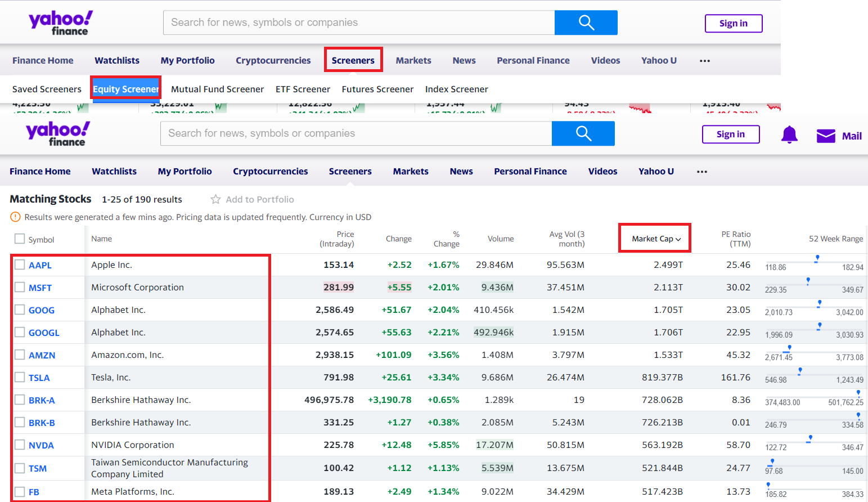
Task: Check the FB row checkbox
Action: [x=20, y=491]
